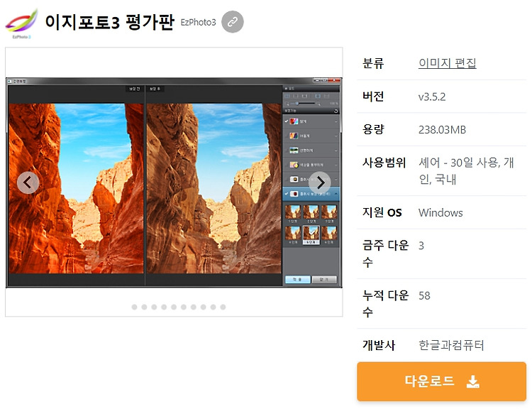Click the 사용범위 label
This screenshot has height=409, width=532.
pos(384,163)
